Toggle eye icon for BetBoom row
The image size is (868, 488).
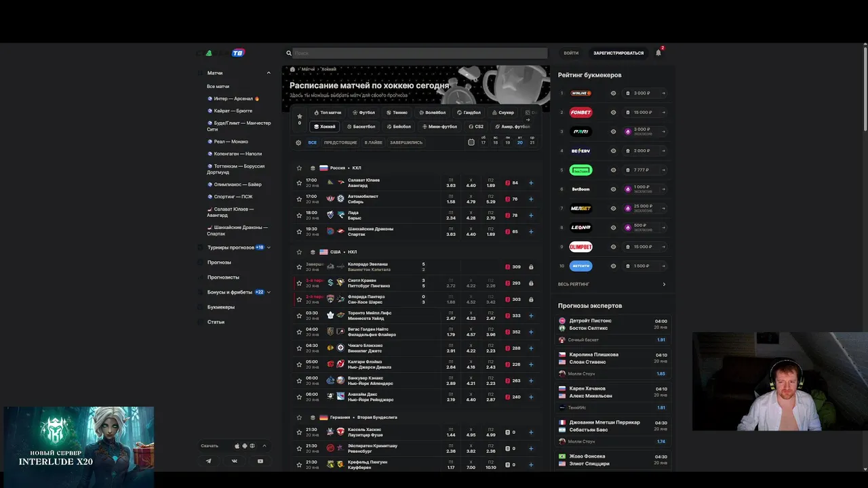point(613,189)
